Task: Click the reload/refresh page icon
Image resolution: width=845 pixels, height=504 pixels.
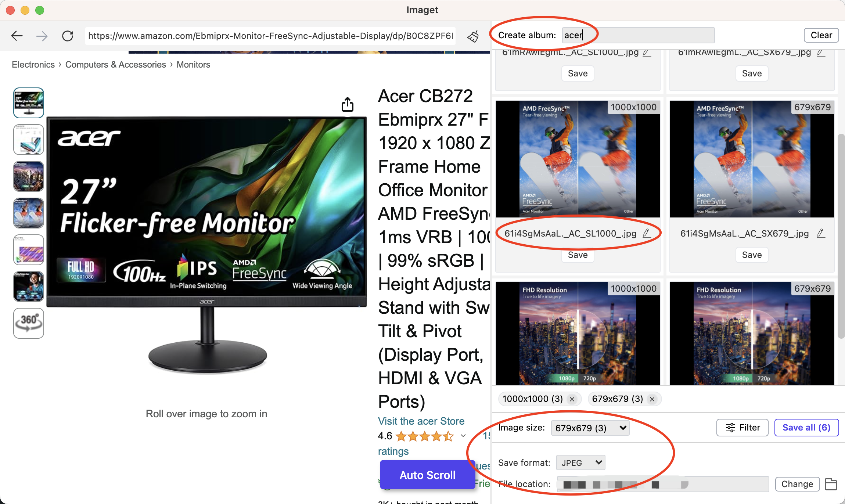Action: (68, 35)
